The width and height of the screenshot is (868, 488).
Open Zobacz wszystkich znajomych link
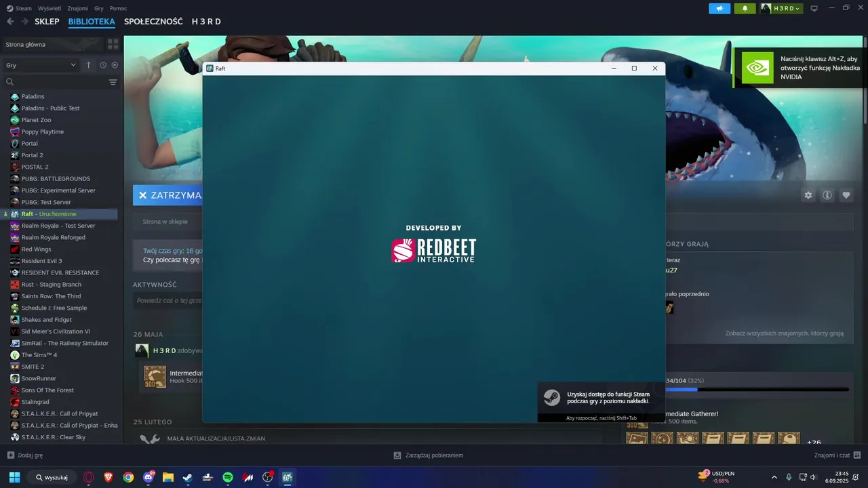785,333
